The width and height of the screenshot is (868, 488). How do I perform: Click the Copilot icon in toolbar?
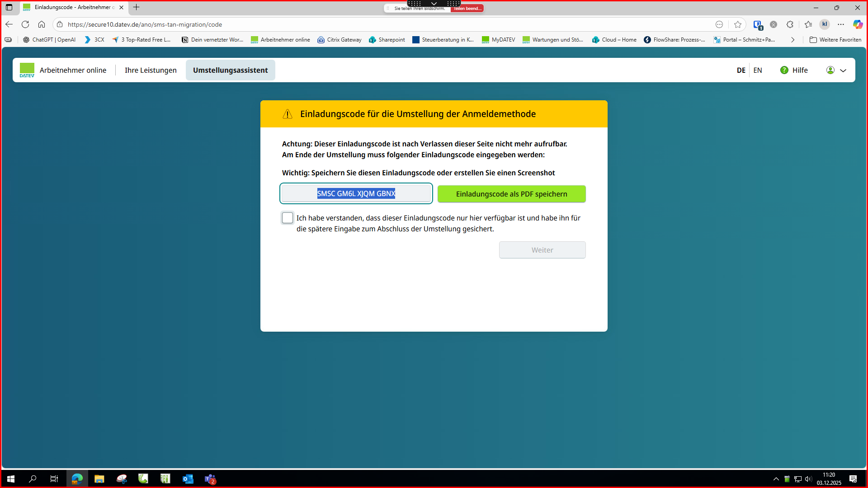point(858,24)
